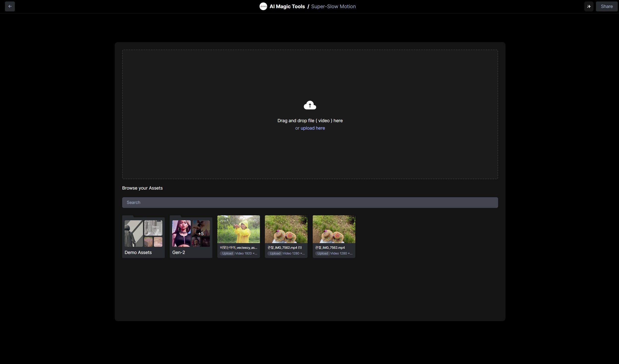Click Upload tag on vecteezy video
The image size is (619, 364).
[x=227, y=253]
